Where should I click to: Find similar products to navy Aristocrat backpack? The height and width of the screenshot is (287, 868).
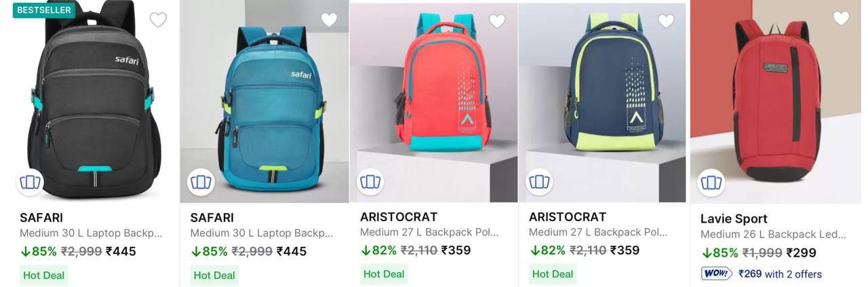pyautogui.click(x=539, y=181)
